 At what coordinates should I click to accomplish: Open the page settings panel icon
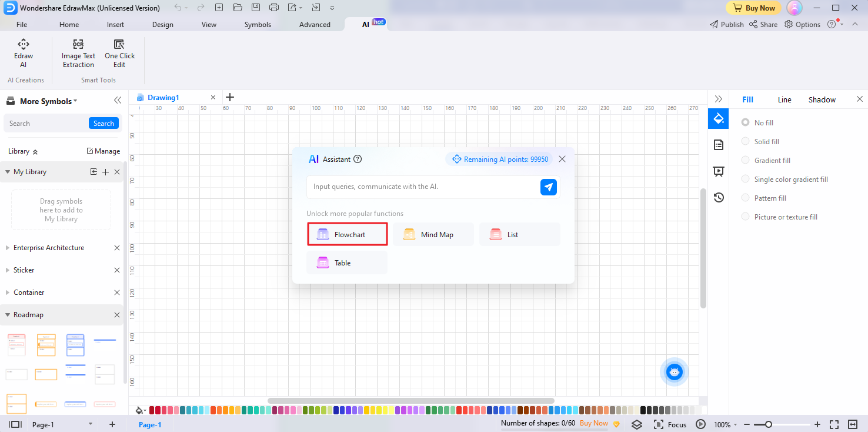tap(718, 145)
